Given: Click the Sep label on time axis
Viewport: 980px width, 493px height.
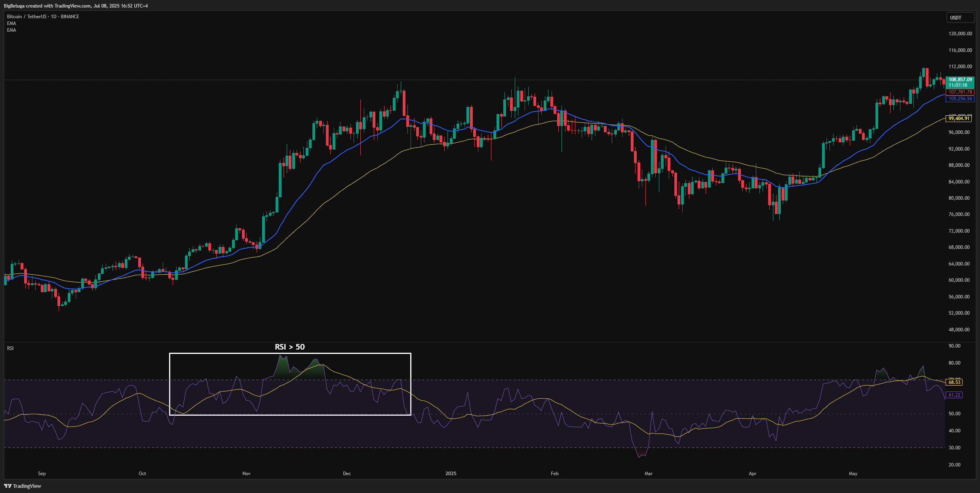Looking at the screenshot, I should pyautogui.click(x=42, y=474).
